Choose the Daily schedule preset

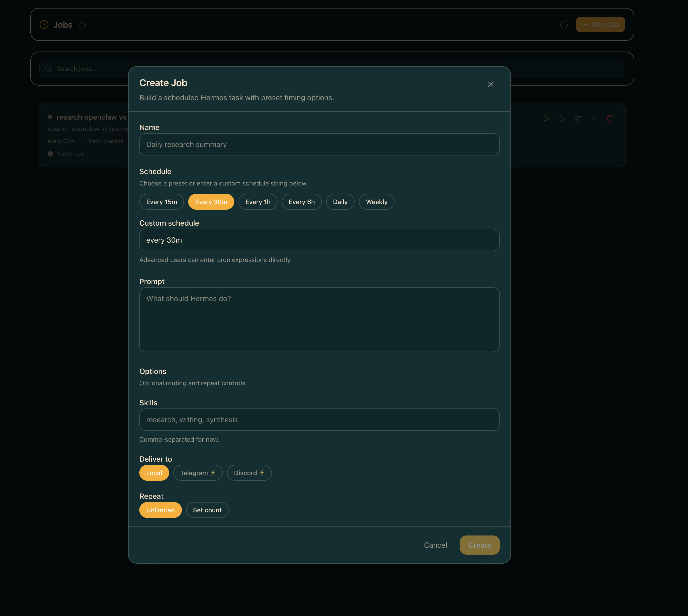(340, 202)
